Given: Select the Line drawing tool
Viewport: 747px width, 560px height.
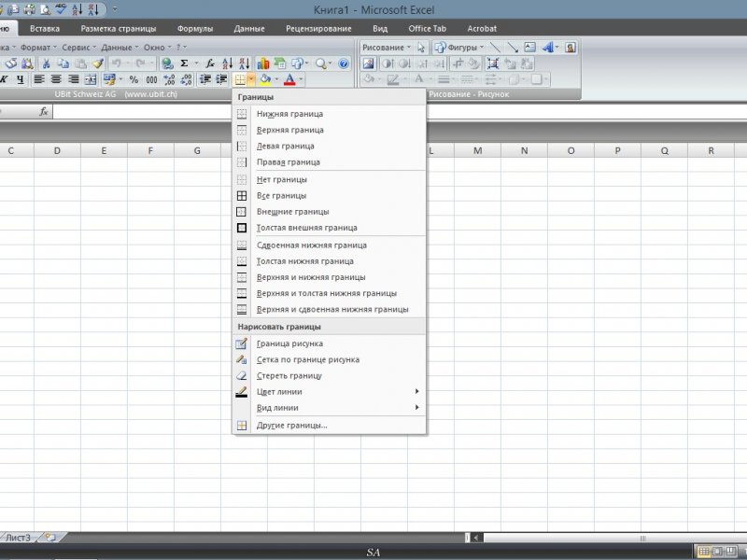Looking at the screenshot, I should [496, 48].
